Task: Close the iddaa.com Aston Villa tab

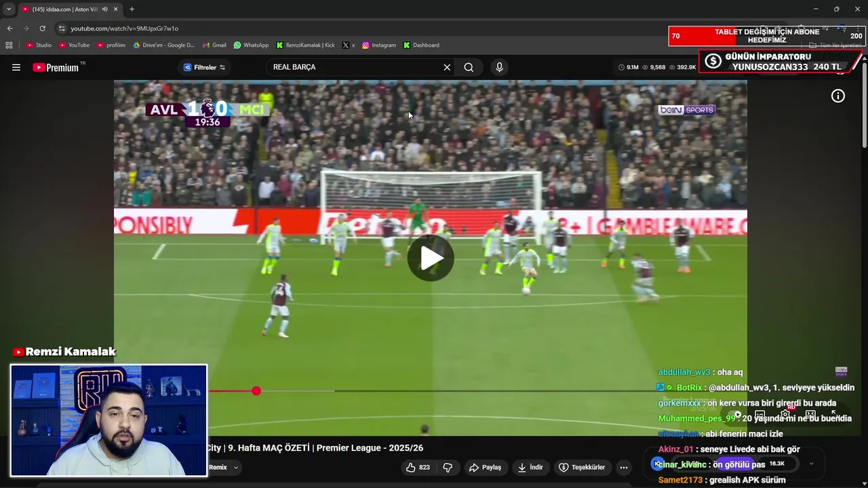Action: tap(115, 9)
